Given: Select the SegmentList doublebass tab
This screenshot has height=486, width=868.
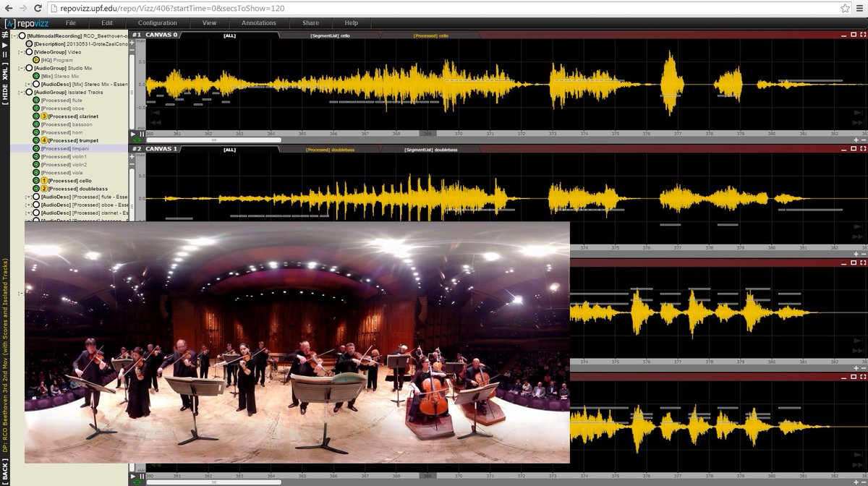Looking at the screenshot, I should pyautogui.click(x=431, y=150).
